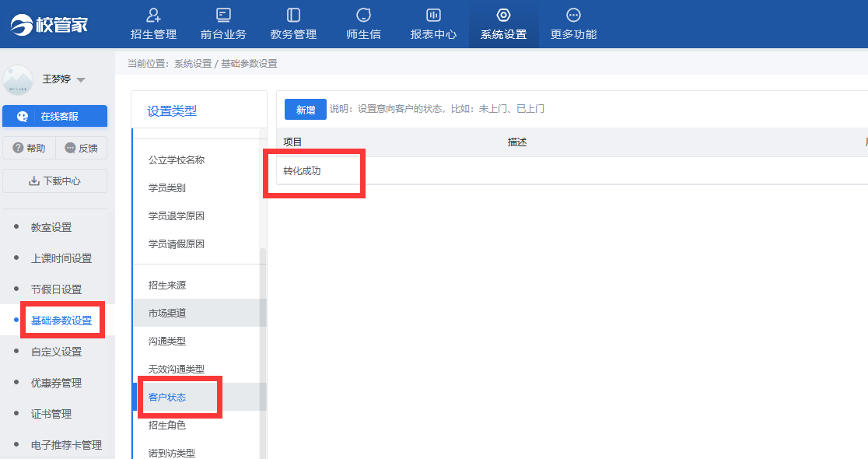Screen dimensions: 868x459
Task: Select 沟通类型 setting type
Action: click(166, 341)
